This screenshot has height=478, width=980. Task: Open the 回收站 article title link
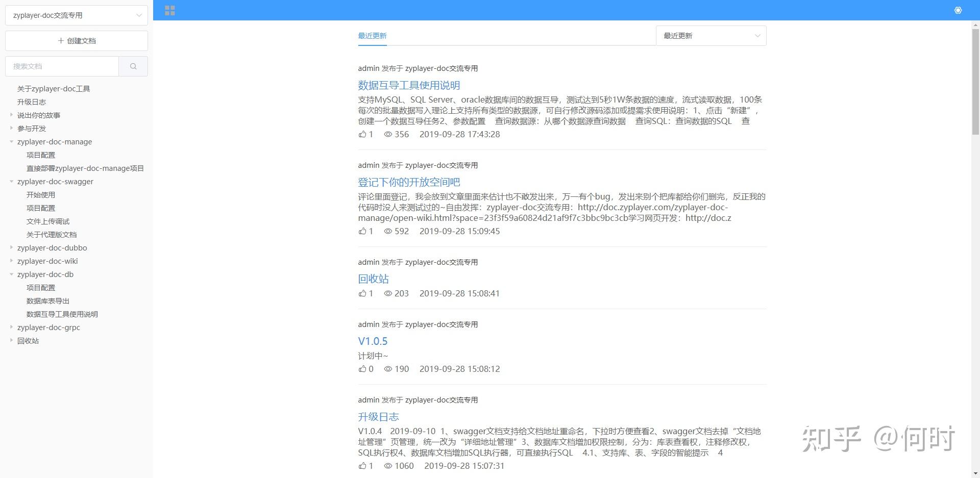[373, 279]
